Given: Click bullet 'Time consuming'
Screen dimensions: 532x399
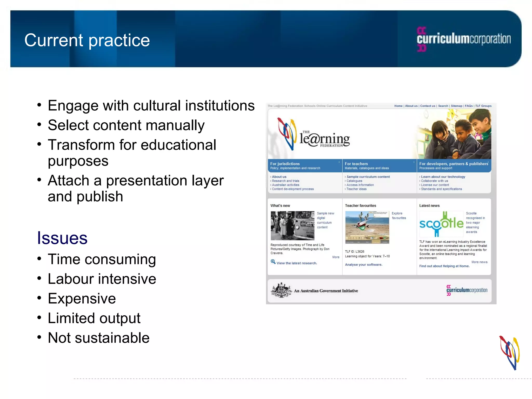Looking at the screenshot, I should tap(102, 260).
